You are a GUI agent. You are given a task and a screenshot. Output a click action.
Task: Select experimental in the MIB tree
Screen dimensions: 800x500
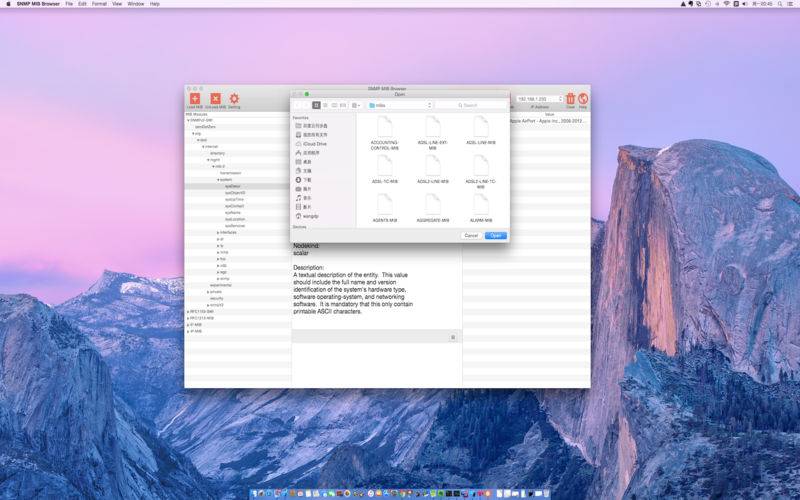click(x=220, y=285)
